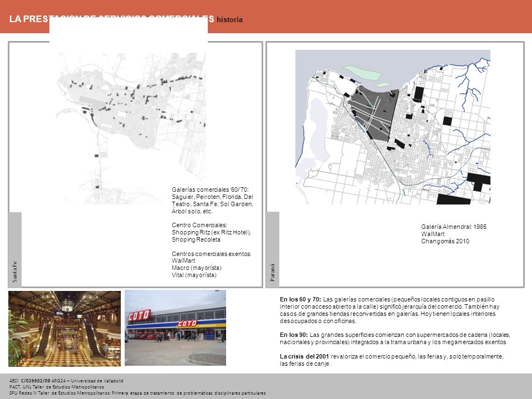532x399 pixels.
Task: Select the vertical 'Santa Fe' label tab
Action: pos(15,250)
